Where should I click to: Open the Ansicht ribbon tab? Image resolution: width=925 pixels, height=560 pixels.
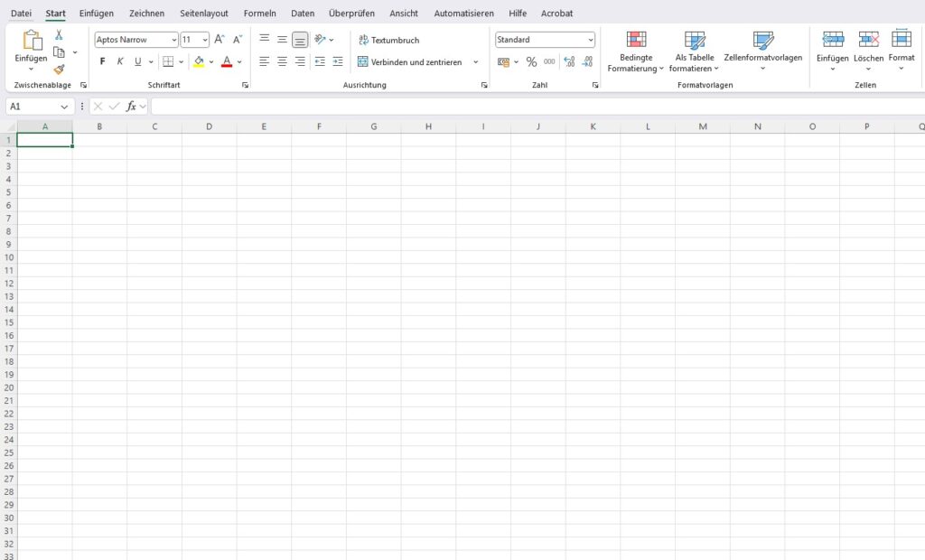[404, 13]
